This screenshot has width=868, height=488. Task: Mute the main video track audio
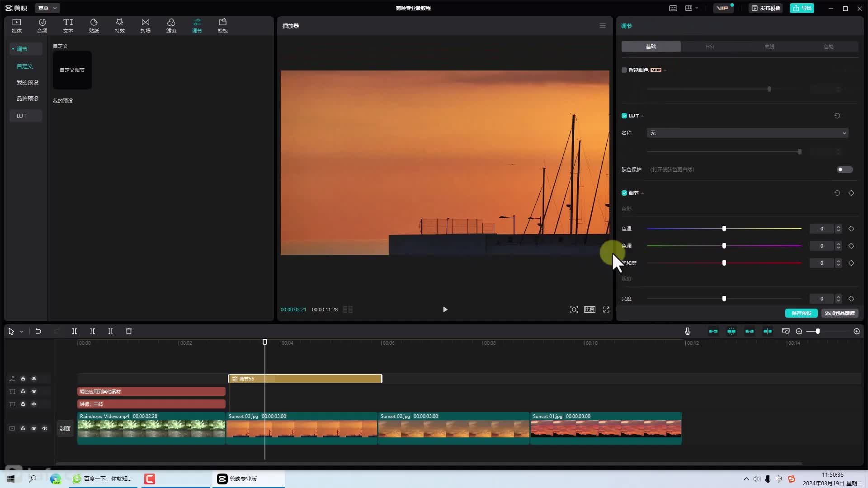[x=45, y=428]
